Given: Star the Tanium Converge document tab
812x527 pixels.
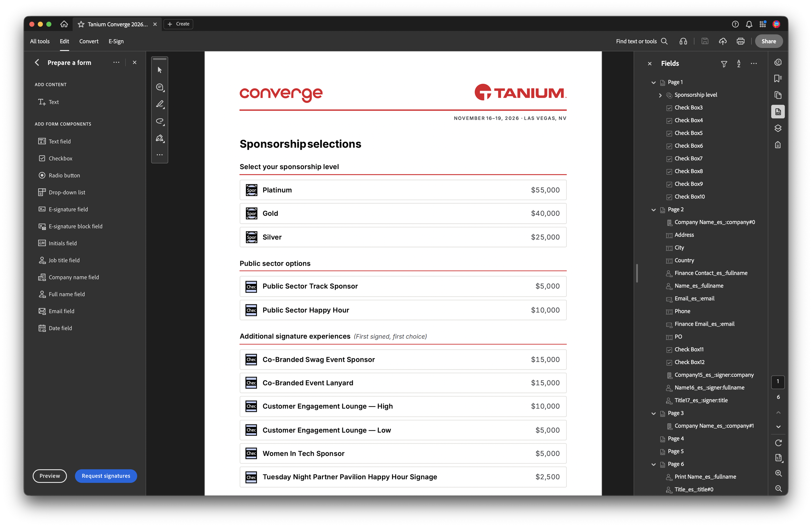Looking at the screenshot, I should [81, 24].
